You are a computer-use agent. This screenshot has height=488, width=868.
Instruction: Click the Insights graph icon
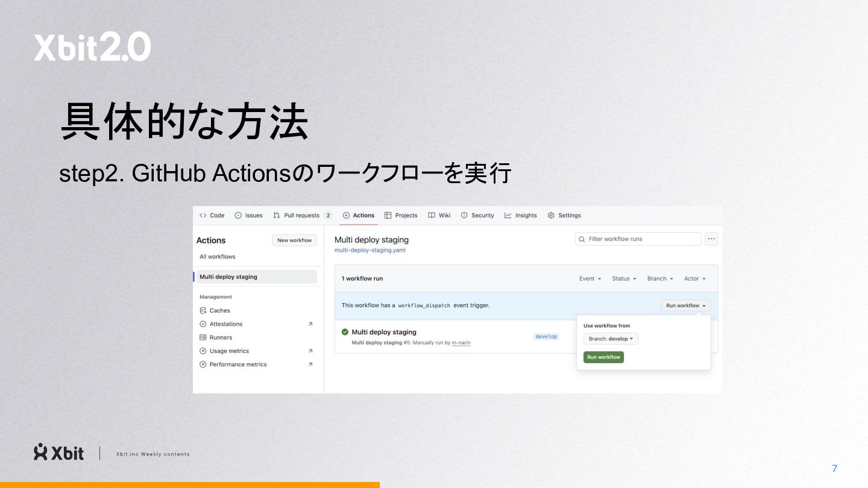(508, 215)
